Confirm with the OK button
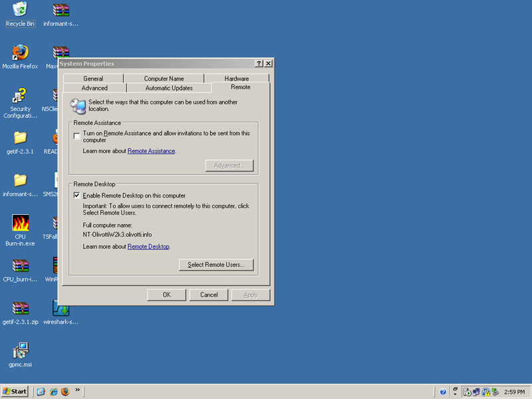The image size is (532, 399). 167,295
